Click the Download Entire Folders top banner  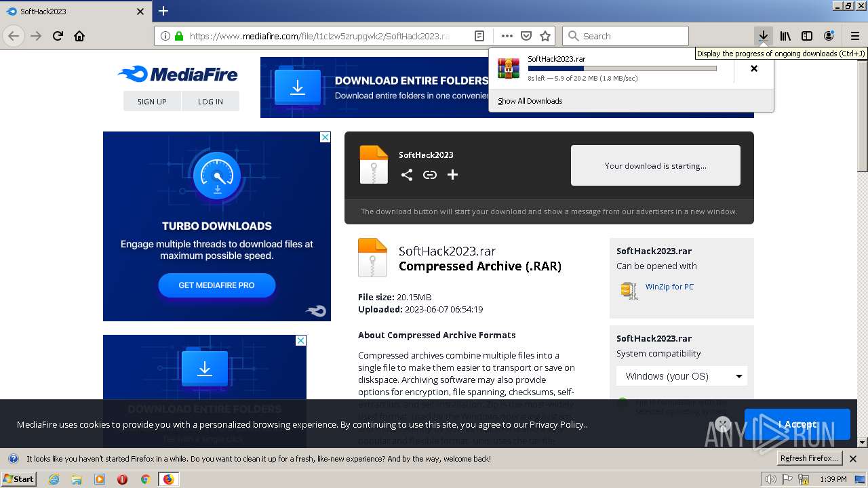click(374, 87)
